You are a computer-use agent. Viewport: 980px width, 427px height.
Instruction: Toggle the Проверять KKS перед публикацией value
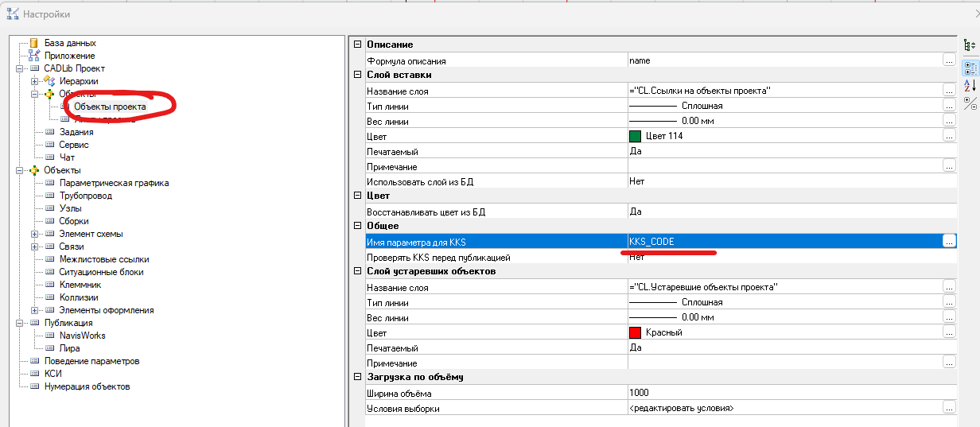point(784,258)
